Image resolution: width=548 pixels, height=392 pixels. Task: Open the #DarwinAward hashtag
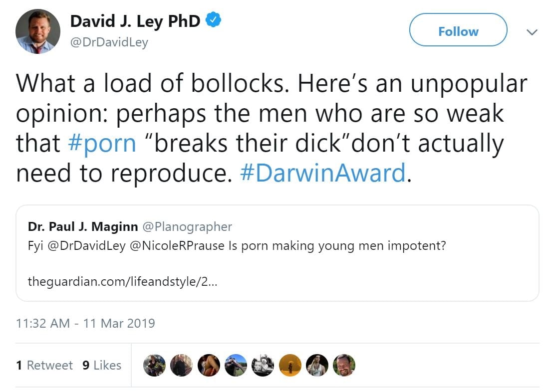322,173
